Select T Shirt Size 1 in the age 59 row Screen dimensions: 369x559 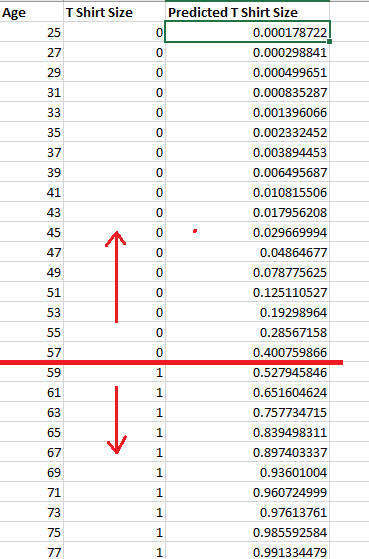point(114,372)
